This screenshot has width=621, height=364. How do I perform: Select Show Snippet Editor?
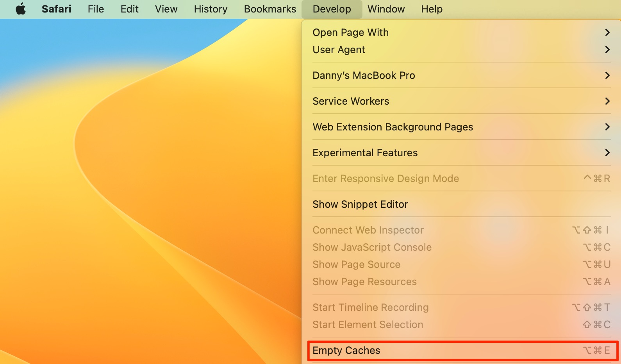[x=461, y=204]
